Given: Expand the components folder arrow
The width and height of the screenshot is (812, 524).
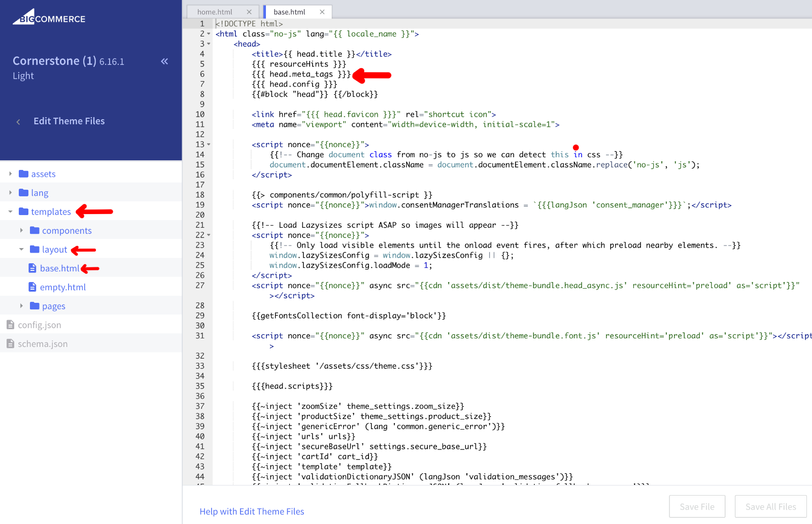Looking at the screenshot, I should pyautogui.click(x=21, y=230).
